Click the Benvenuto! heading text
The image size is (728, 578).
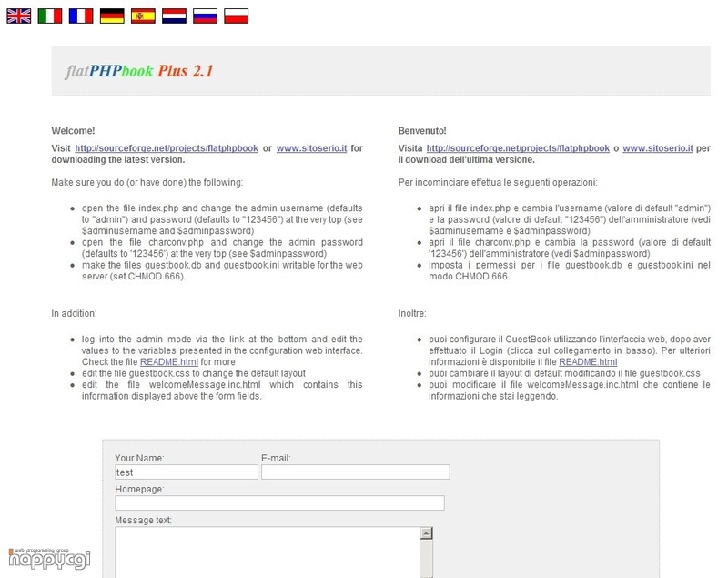click(422, 131)
